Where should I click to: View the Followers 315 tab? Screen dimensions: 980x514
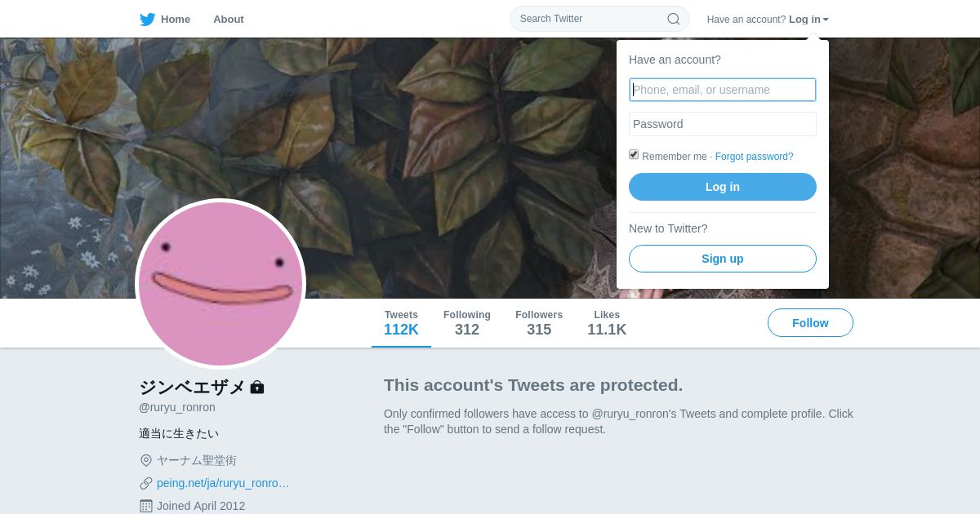[x=539, y=323]
